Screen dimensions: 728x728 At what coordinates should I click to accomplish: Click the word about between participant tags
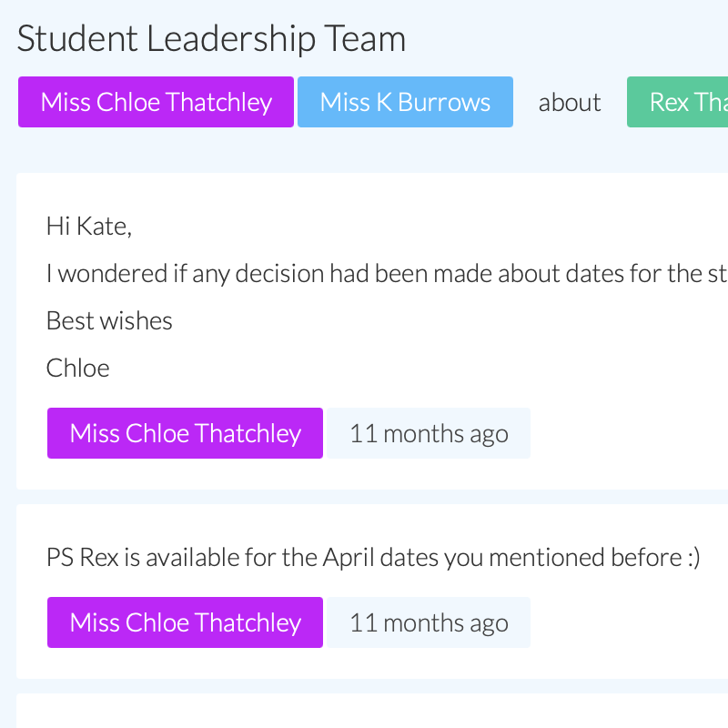tap(570, 103)
